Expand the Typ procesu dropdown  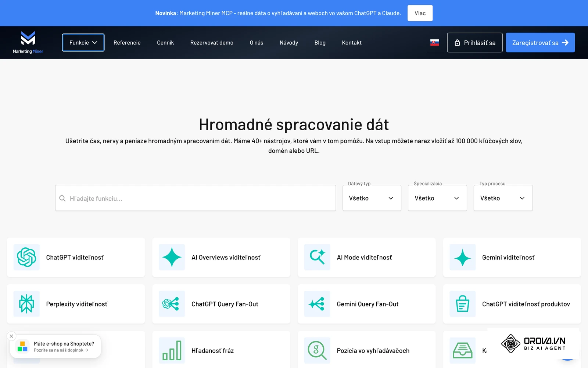click(503, 198)
